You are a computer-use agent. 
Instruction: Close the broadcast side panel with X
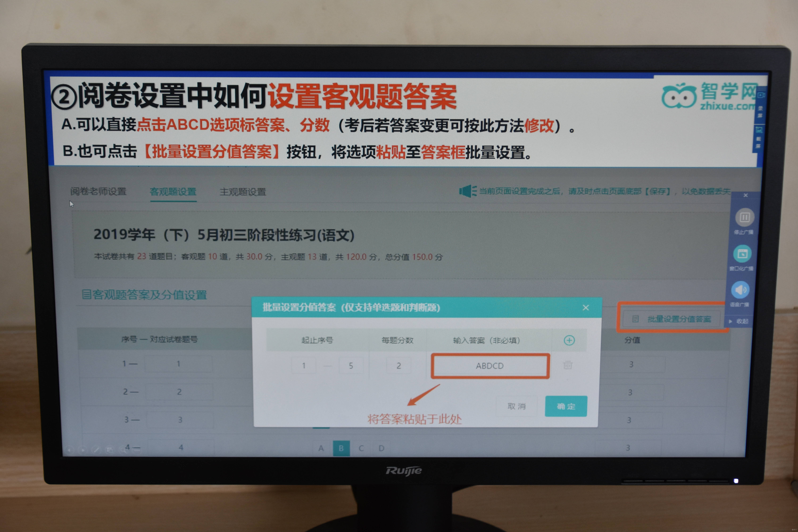(745, 195)
